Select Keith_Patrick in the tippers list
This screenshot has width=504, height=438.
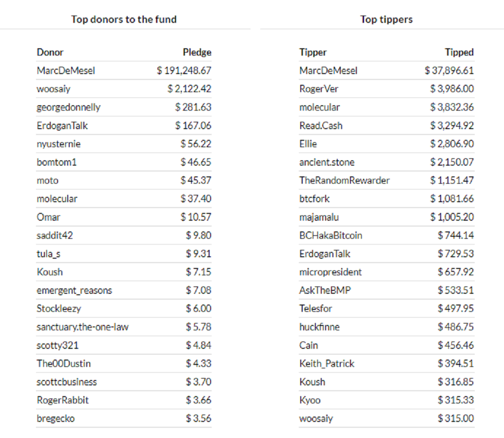[327, 363]
